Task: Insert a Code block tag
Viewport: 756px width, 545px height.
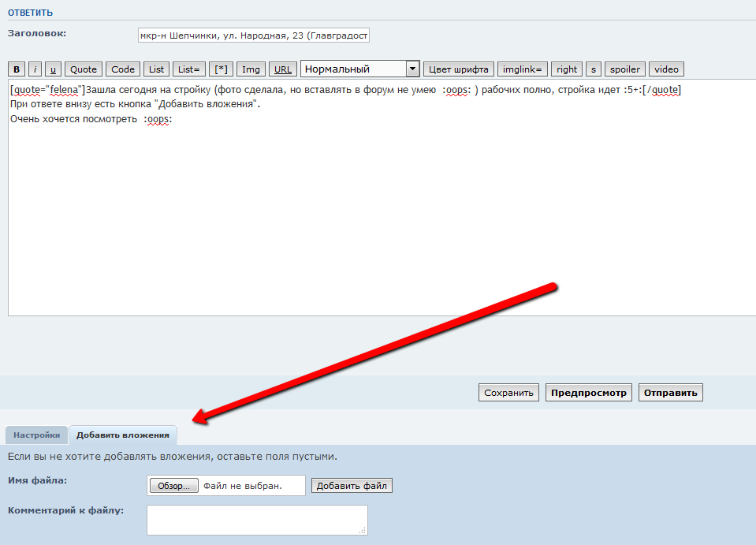Action: pyautogui.click(x=123, y=69)
